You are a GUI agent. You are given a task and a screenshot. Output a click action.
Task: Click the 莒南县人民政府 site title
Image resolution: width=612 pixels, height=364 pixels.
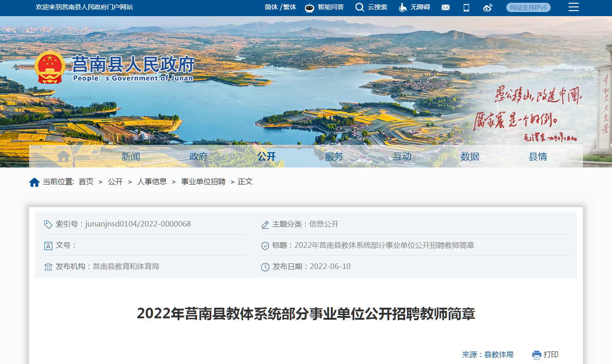coord(133,64)
